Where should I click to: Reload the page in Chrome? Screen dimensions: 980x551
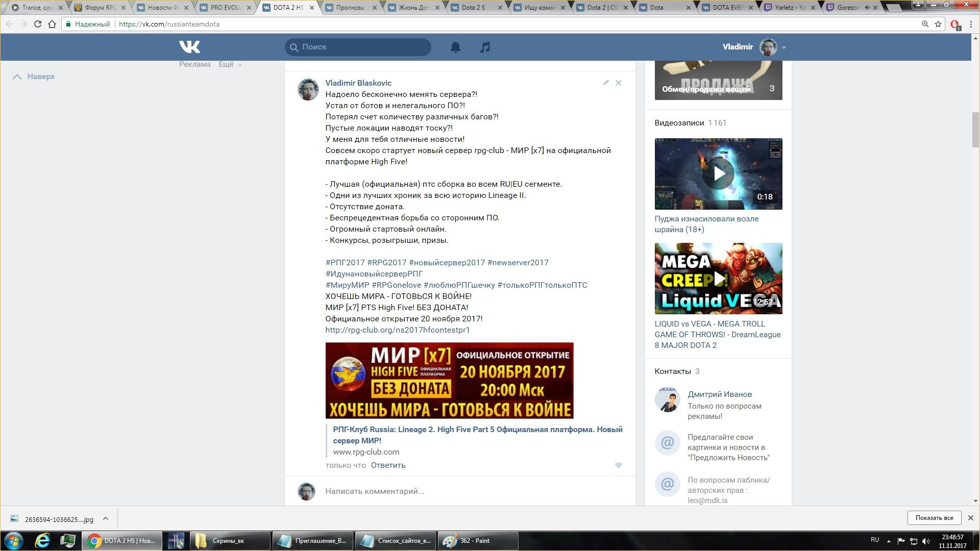(x=37, y=24)
